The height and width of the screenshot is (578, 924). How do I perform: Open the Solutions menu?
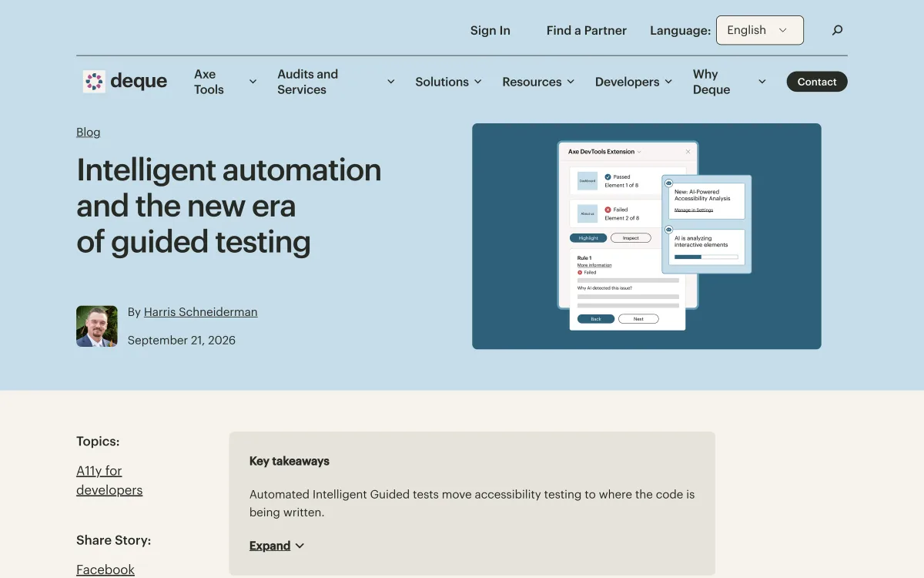[442, 82]
